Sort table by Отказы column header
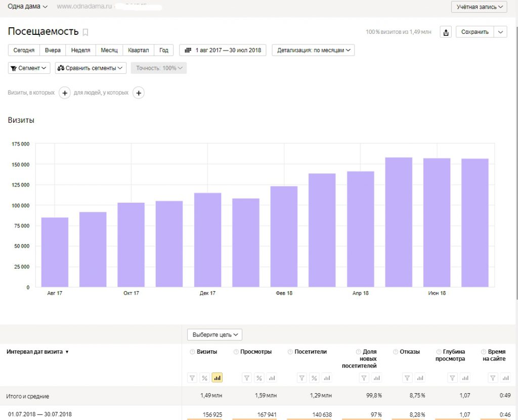This screenshot has height=420, width=518. click(x=410, y=352)
